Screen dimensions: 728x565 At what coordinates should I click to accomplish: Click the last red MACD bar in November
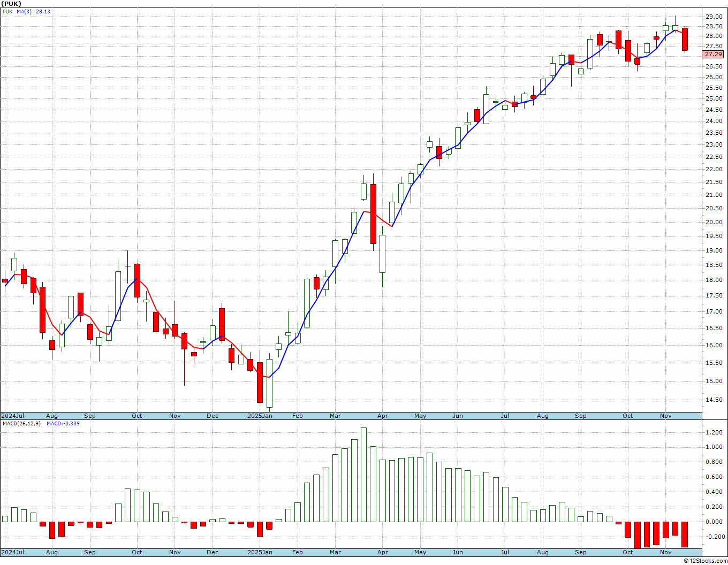click(685, 535)
